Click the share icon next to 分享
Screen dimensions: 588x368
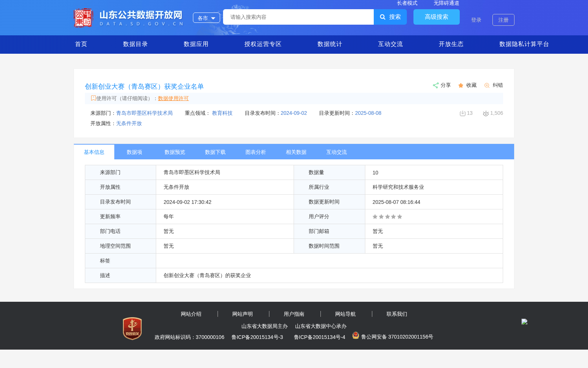click(x=435, y=85)
